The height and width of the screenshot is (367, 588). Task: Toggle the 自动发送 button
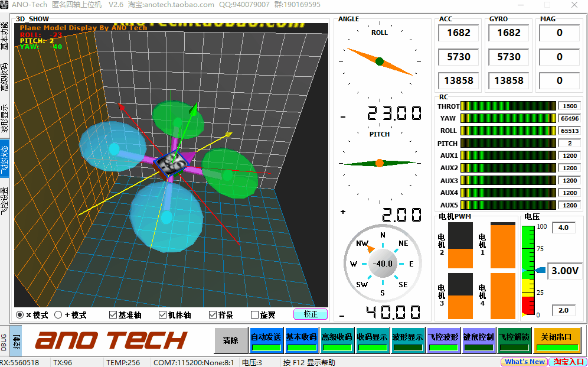266,340
